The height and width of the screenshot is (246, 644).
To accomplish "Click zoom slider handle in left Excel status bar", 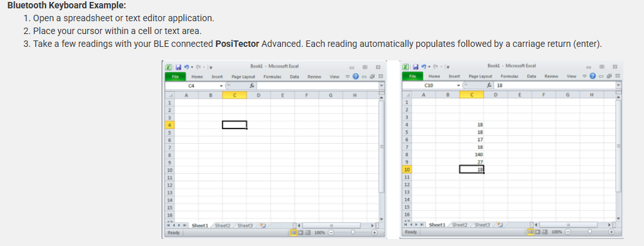I will coord(353,233).
